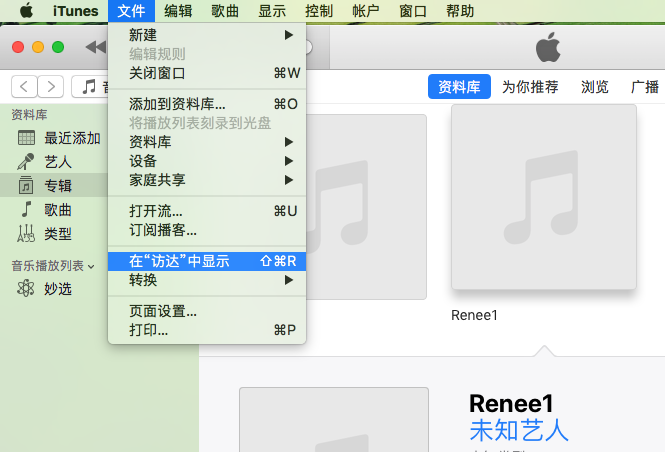Switch to the 资料库 tab
Screen dimensions: 665x452
pos(459,86)
